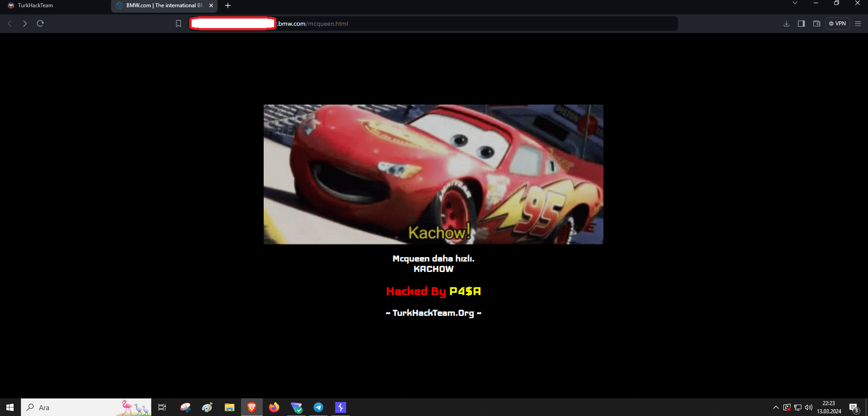
Task: Restore down the browser window
Action: pyautogui.click(x=837, y=3)
